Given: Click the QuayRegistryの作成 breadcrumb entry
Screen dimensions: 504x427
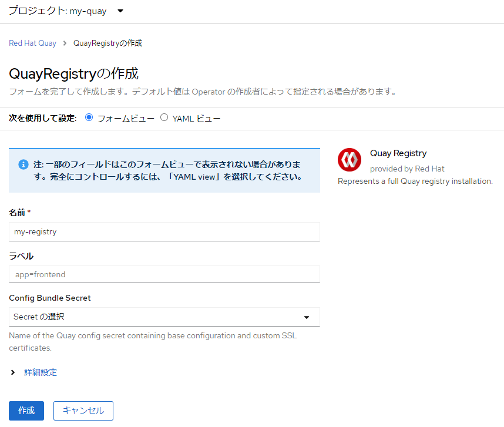Looking at the screenshot, I should coord(107,43).
